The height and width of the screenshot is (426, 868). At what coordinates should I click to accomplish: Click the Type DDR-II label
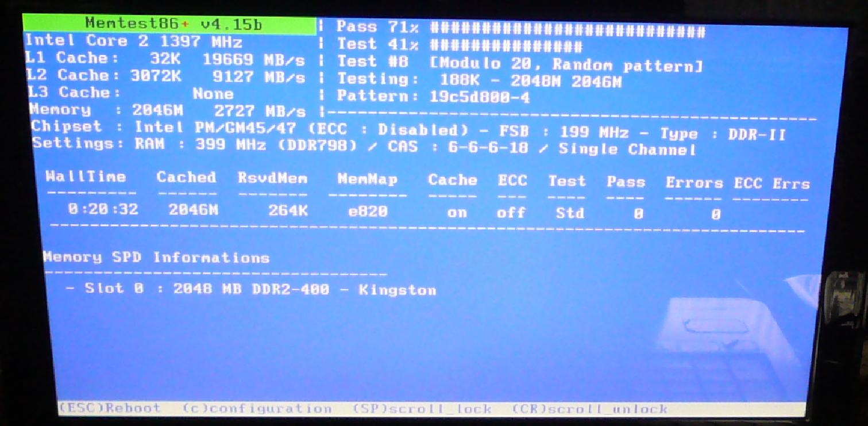722,135
